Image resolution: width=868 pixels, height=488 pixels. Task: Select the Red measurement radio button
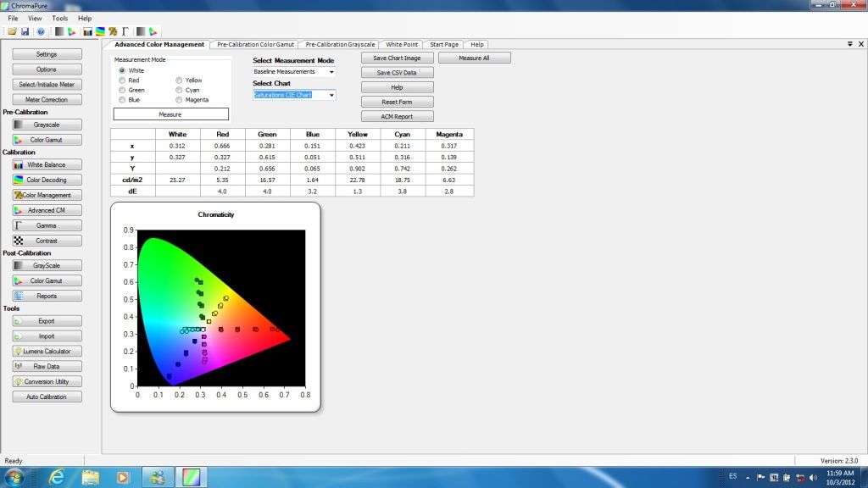tap(122, 80)
